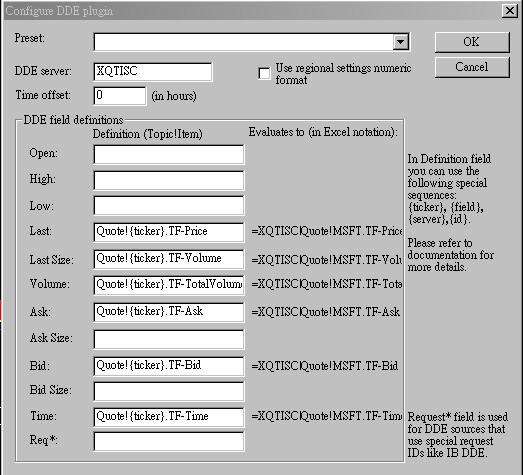Enable regional settings numeric format checkbox
The height and width of the screenshot is (475, 523).
pyautogui.click(x=264, y=73)
